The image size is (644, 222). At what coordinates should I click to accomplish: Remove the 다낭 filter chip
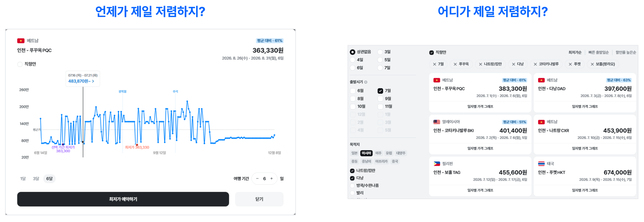(x=513, y=64)
